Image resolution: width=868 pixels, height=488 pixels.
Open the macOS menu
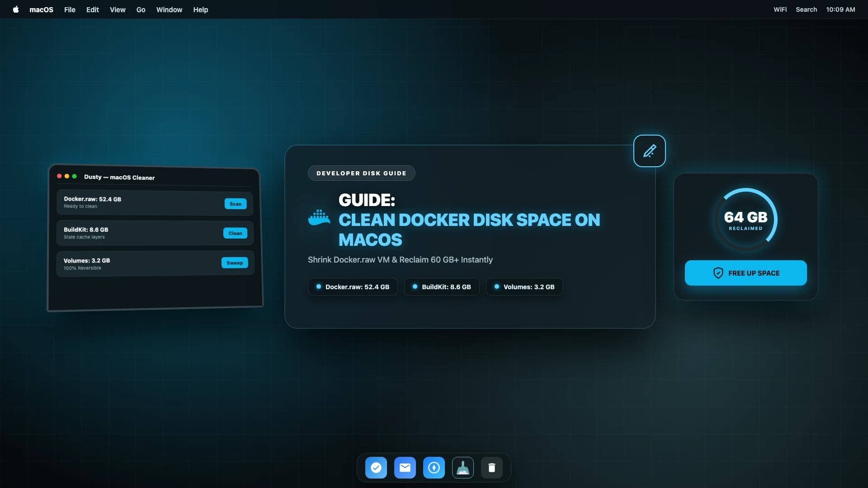click(x=41, y=9)
